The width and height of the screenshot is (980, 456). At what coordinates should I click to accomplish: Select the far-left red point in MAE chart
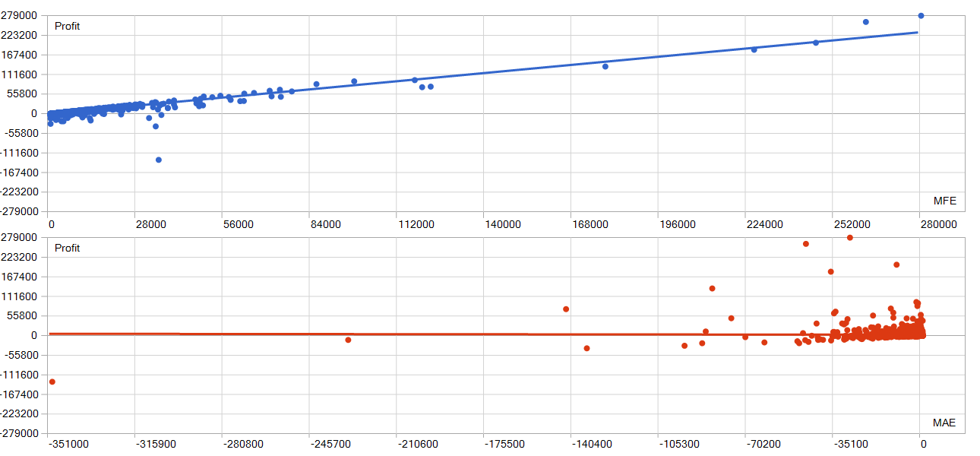[x=52, y=382]
